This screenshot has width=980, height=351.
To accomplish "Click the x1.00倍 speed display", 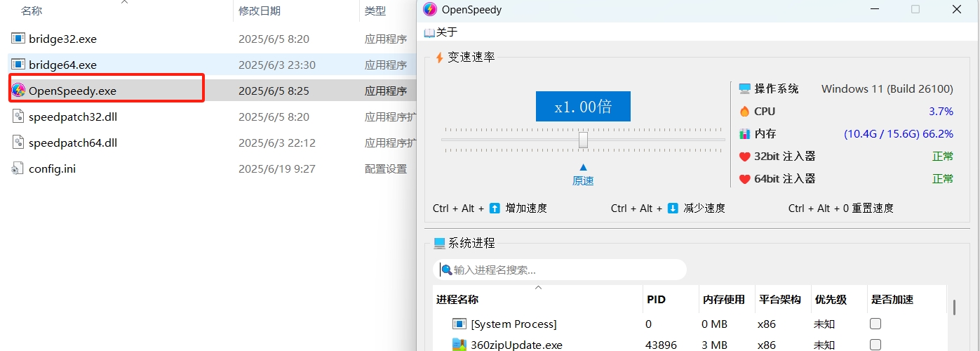I will [583, 107].
